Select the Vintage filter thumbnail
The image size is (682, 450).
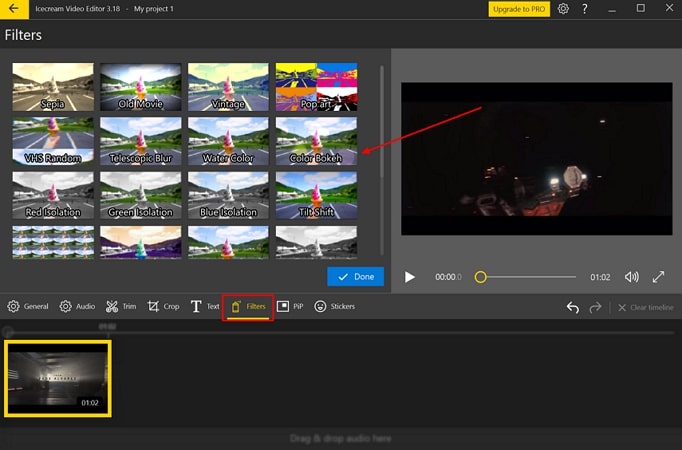(228, 87)
